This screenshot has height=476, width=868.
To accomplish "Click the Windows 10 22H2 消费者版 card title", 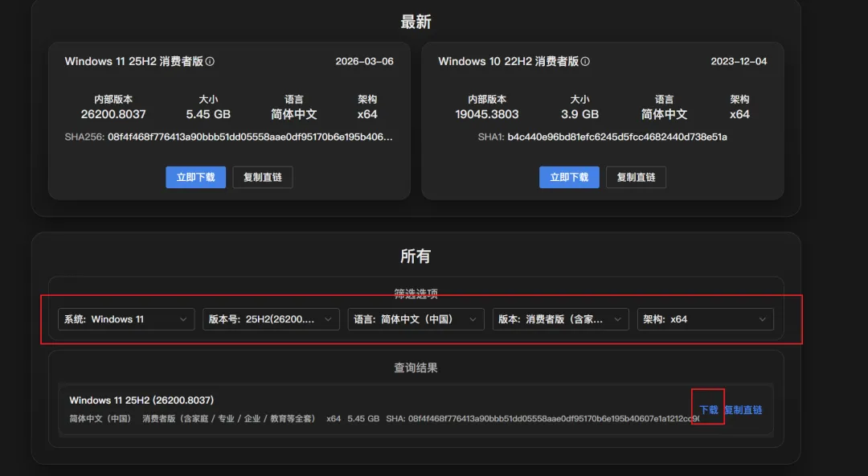I will pyautogui.click(x=508, y=61).
